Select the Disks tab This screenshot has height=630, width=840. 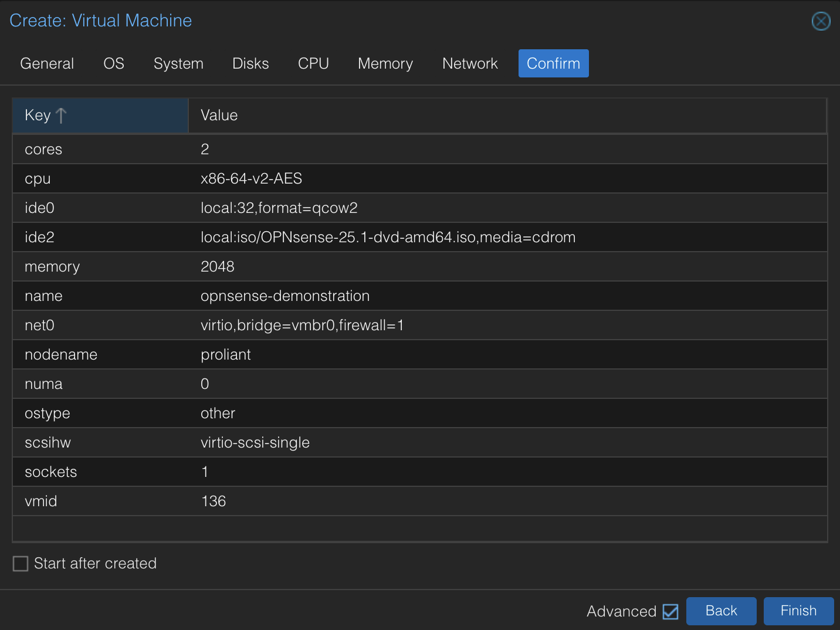point(250,63)
